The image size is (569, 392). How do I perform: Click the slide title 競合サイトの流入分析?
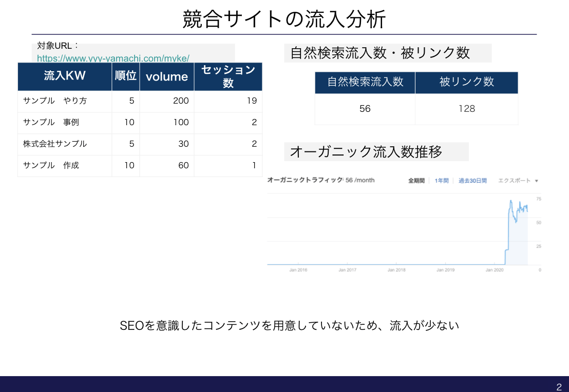click(x=284, y=19)
